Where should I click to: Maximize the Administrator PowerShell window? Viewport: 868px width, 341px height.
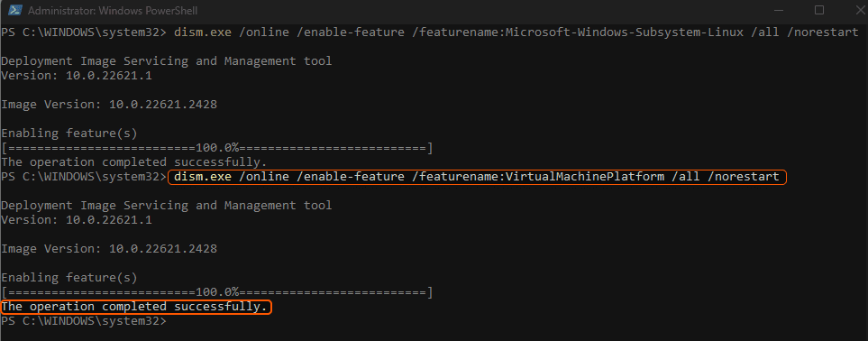point(819,10)
